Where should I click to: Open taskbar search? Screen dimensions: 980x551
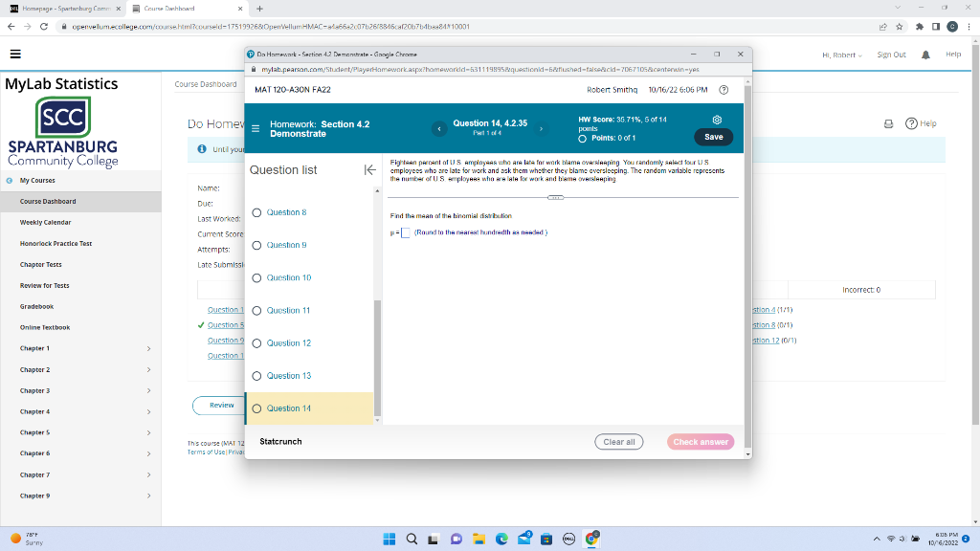coord(412,539)
